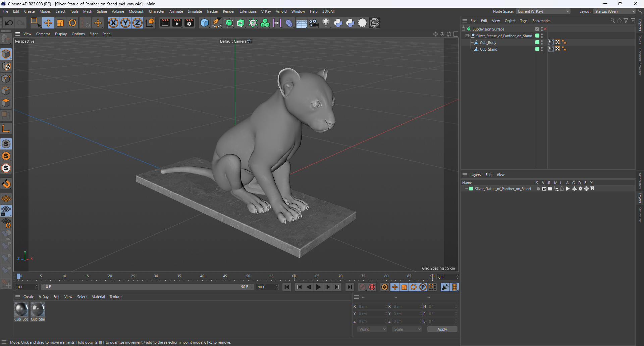This screenshot has height=346, width=644.
Task: Click Render View clapperboard icon
Action: [x=165, y=23]
